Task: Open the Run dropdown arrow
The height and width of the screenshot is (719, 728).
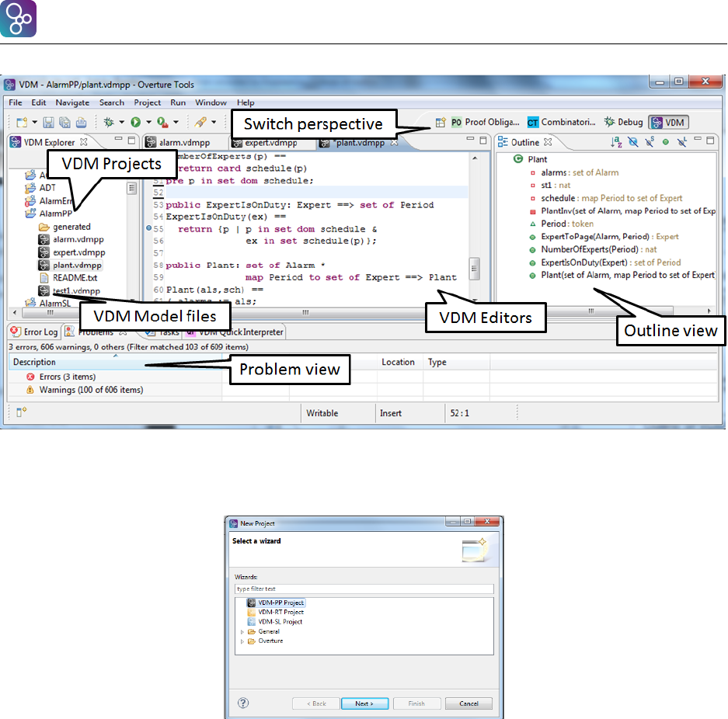Action: point(148,122)
